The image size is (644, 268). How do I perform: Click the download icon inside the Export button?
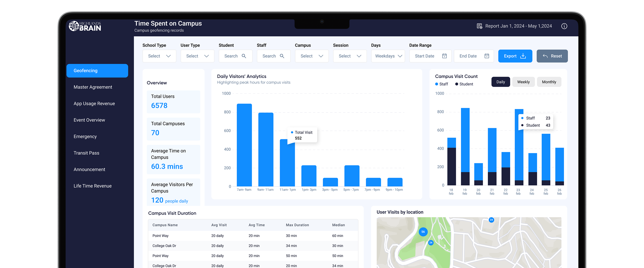click(x=523, y=56)
